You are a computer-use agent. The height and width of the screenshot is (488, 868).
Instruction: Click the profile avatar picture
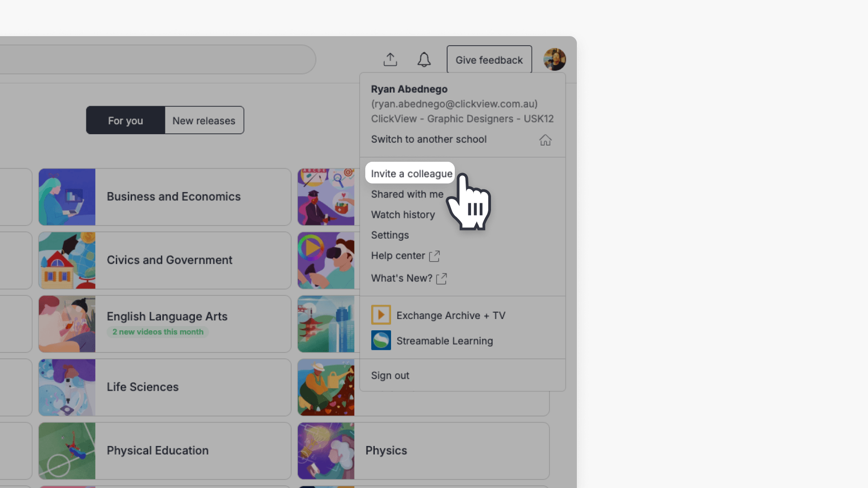(x=554, y=59)
